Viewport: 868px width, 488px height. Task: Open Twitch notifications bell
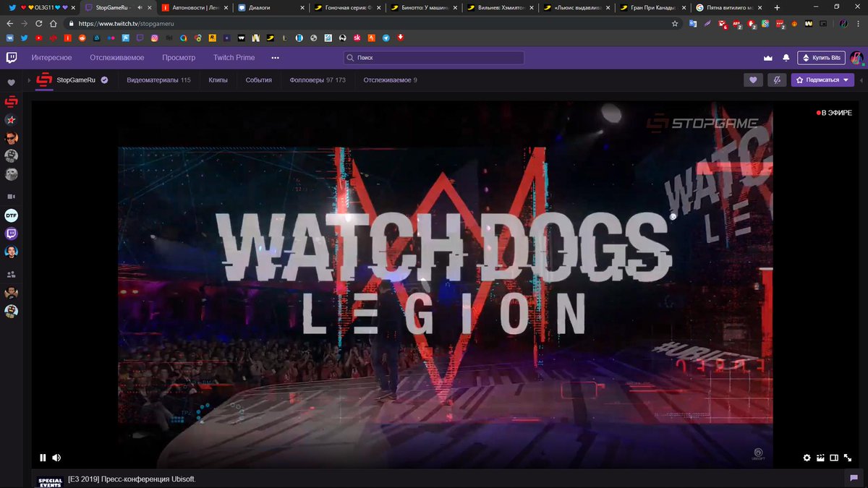786,58
